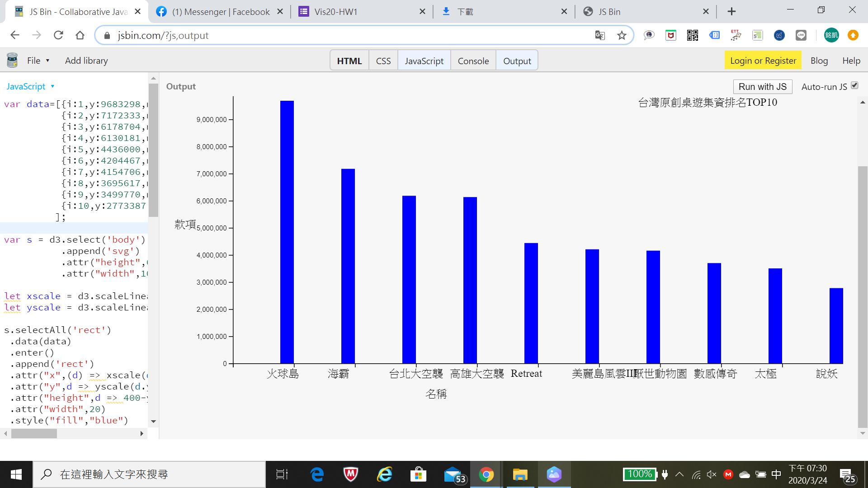This screenshot has height=488, width=868.
Task: Open JavaScript language dropdown in editor panel
Action: coord(30,86)
